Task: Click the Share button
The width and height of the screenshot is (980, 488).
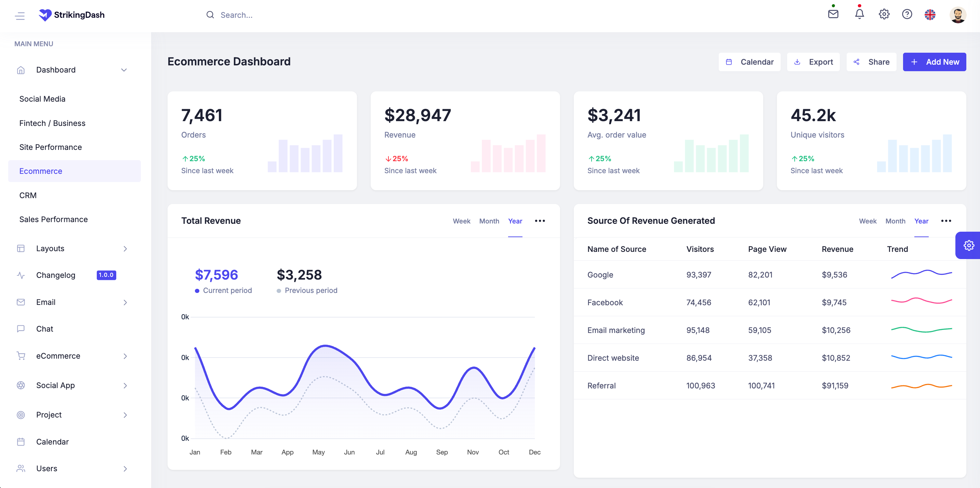Action: [871, 62]
